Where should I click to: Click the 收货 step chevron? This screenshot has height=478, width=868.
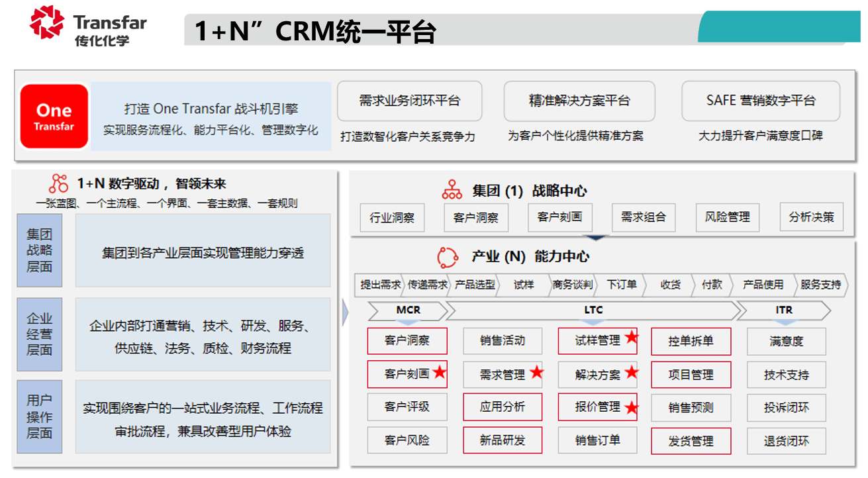click(670, 285)
